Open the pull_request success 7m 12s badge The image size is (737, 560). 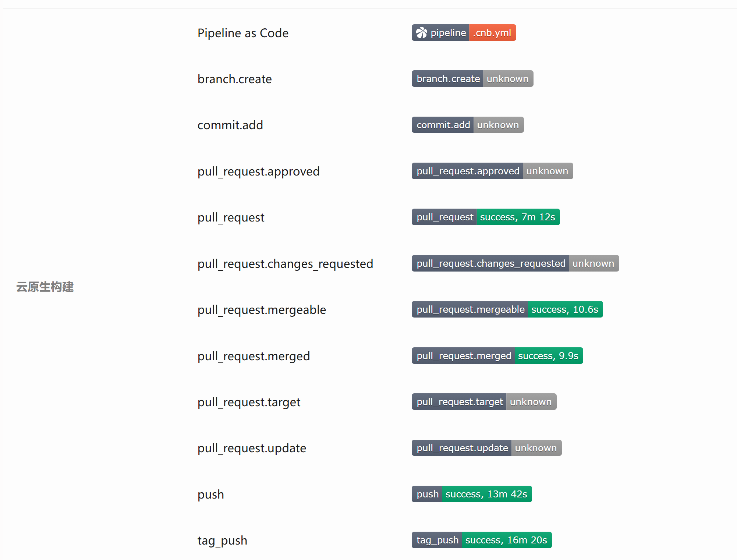coord(485,217)
